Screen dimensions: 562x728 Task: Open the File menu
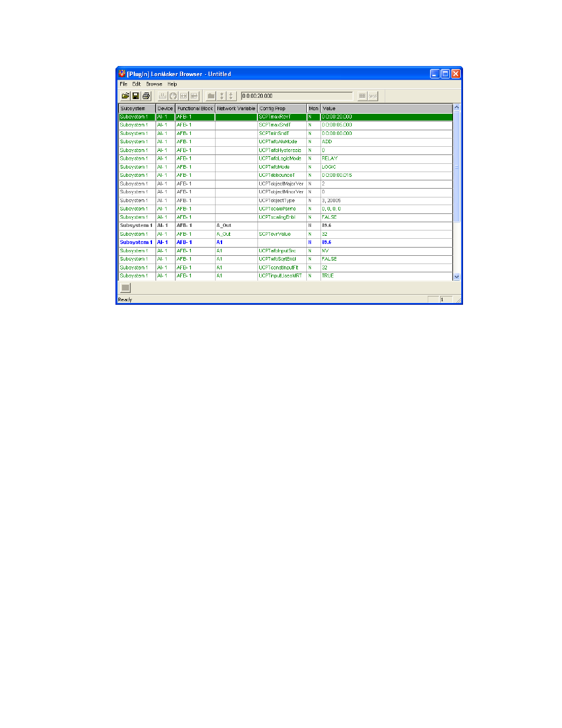(124, 84)
